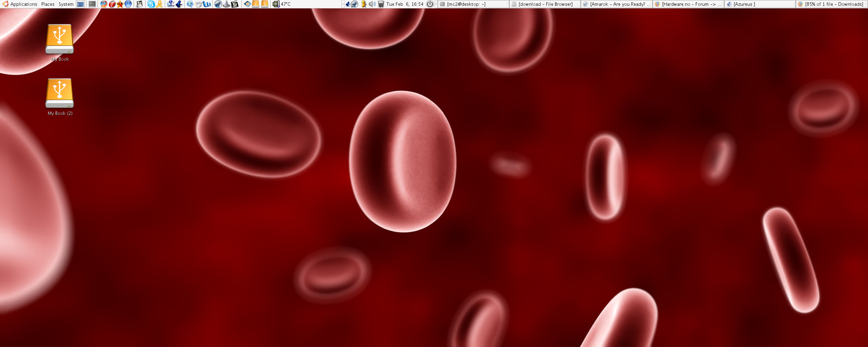The width and height of the screenshot is (868, 347).
Task: Click the blue W launcher icon
Action: coord(207,4)
